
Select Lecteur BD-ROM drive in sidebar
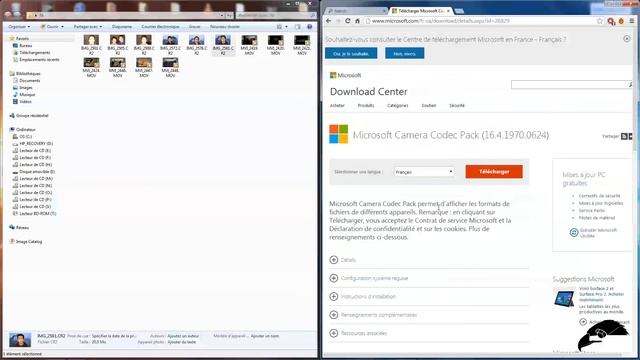pyautogui.click(x=38, y=213)
